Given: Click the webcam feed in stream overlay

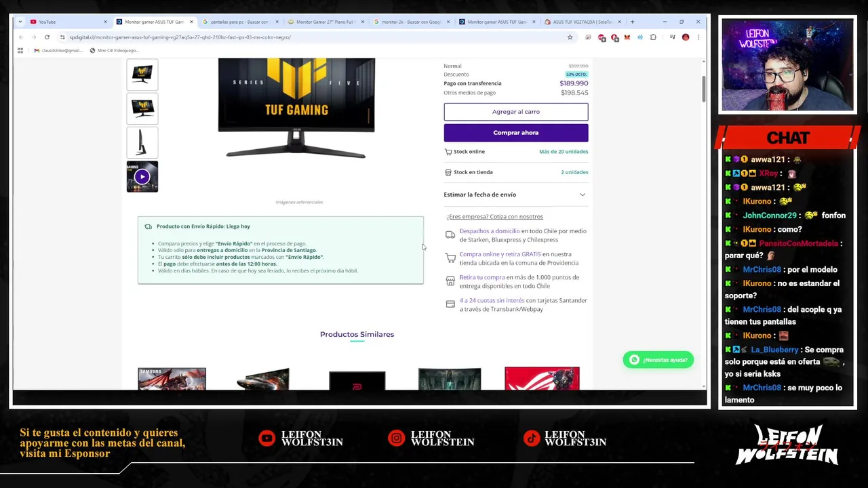Looking at the screenshot, I should 787,64.
